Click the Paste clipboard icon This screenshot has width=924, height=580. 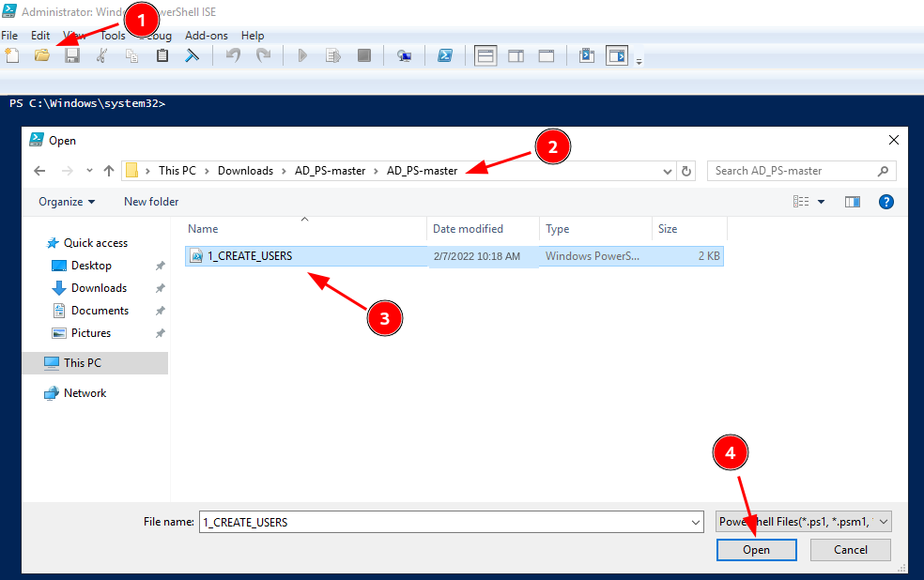pos(162,56)
